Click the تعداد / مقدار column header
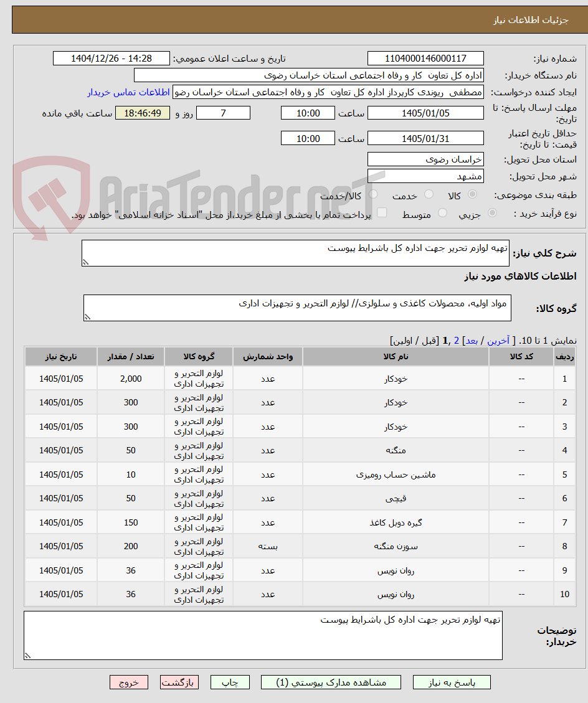 (131, 356)
